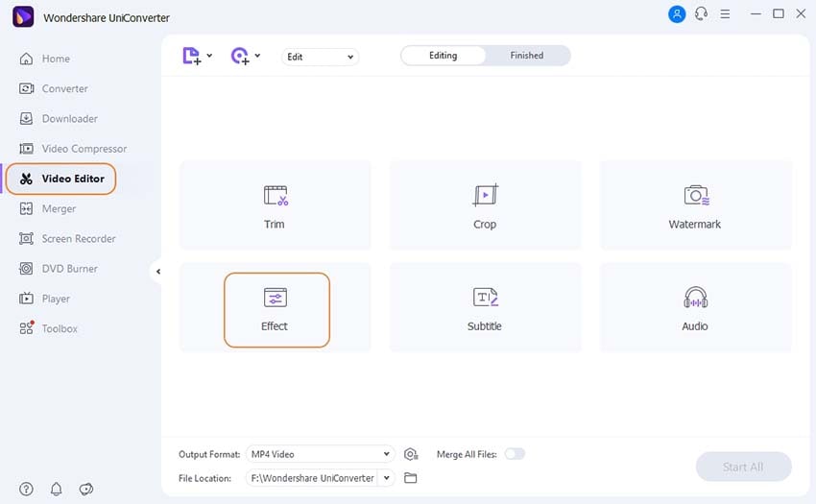Viewport: 816px width, 504px height.
Task: Click the Audio label text
Action: coord(695,326)
